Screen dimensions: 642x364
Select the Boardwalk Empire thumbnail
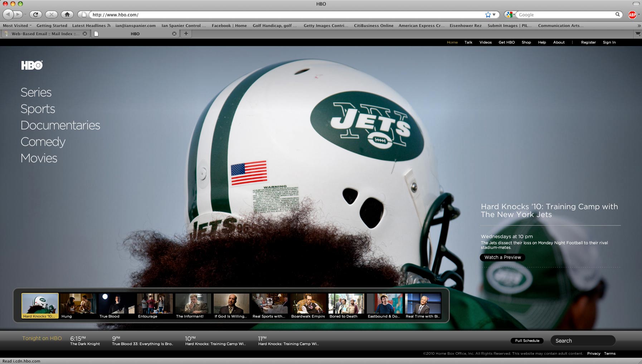308,306
